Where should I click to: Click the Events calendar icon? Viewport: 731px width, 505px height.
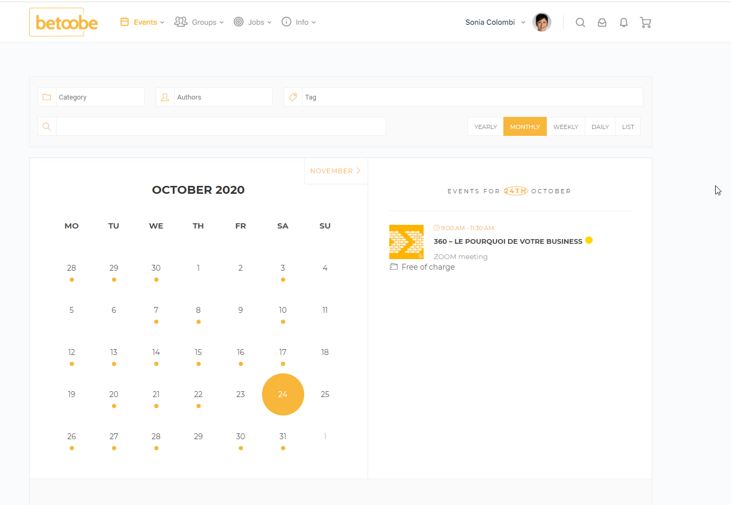point(124,22)
